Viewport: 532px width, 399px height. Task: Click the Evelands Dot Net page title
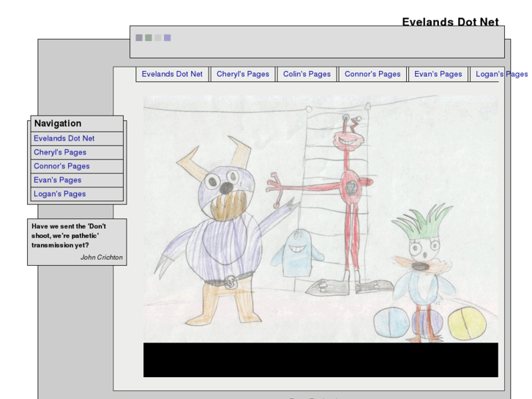[x=450, y=22]
